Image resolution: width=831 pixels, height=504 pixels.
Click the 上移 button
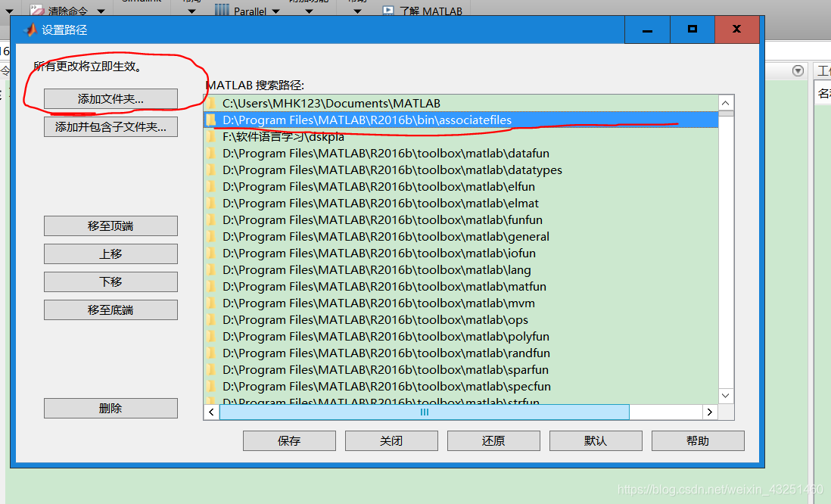(110, 254)
